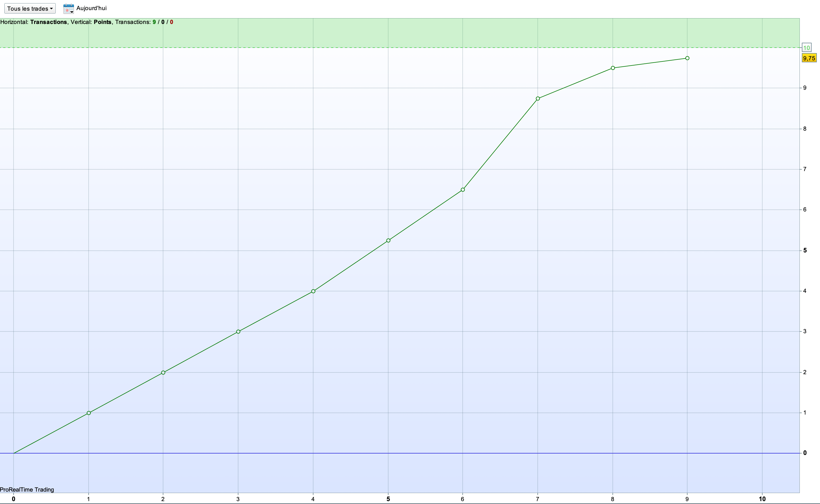Select the data point at transaction 4
Image resolution: width=820 pixels, height=504 pixels.
pyautogui.click(x=313, y=291)
